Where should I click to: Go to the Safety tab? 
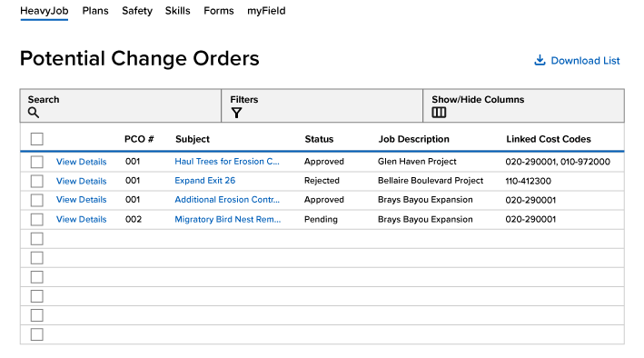point(137,11)
